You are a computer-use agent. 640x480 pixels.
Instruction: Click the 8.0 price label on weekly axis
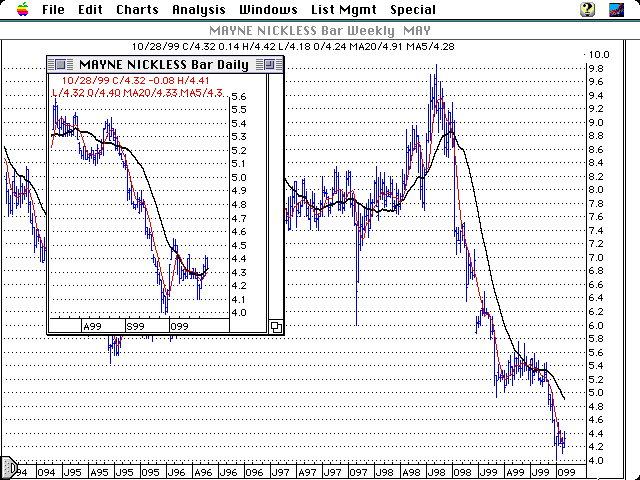596,190
